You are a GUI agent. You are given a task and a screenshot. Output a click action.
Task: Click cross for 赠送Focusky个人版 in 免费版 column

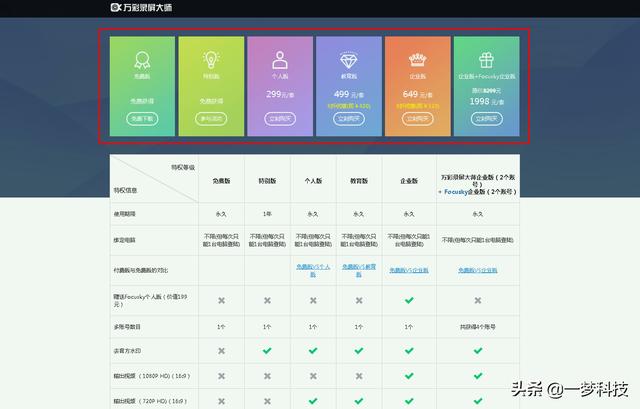tap(221, 300)
